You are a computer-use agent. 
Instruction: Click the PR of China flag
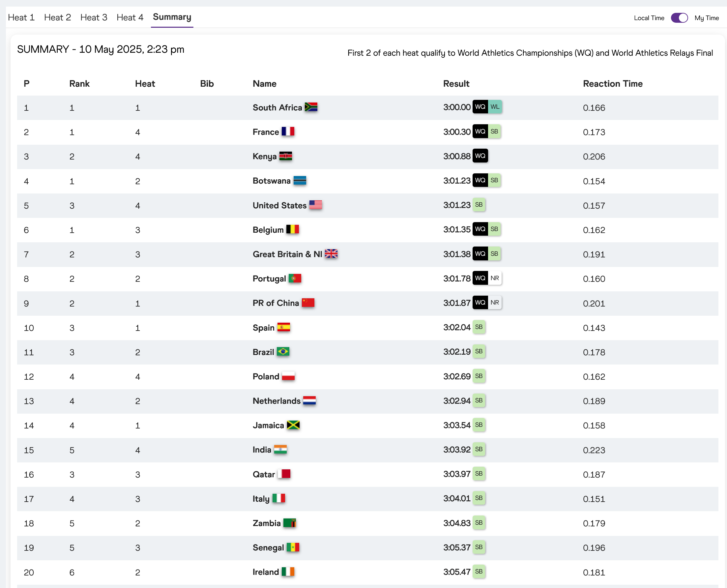pyautogui.click(x=308, y=303)
